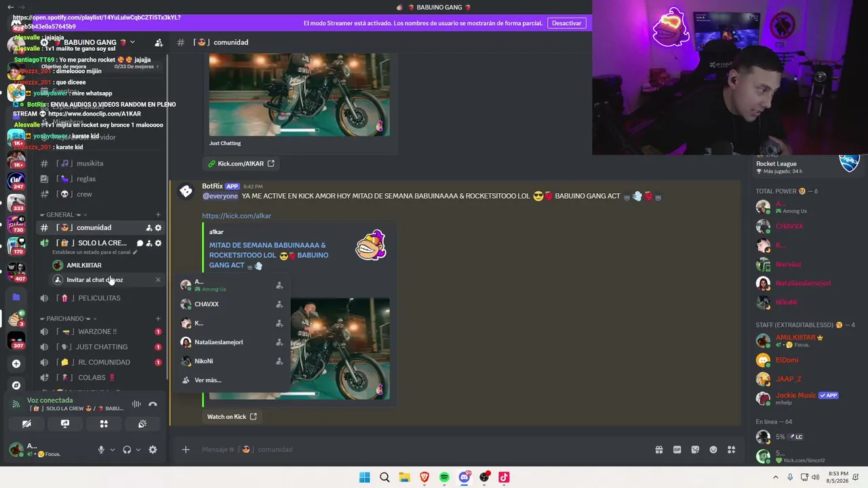This screenshot has width=868, height=488.
Task: Open the gift picker
Action: [x=658, y=449]
